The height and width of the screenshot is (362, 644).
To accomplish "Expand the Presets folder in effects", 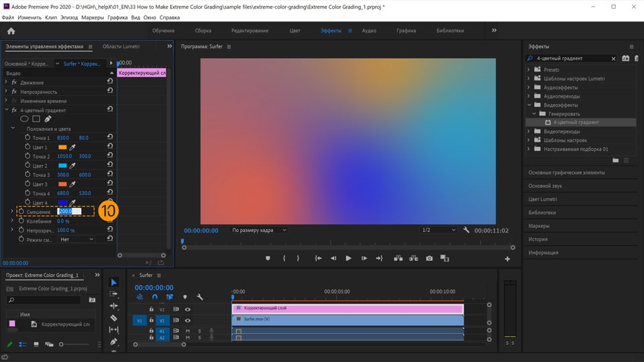I will [529, 70].
